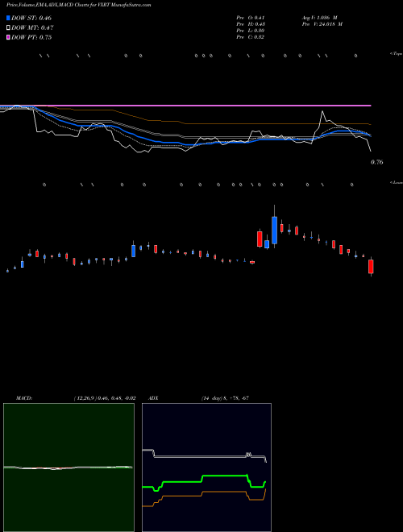
Task: Click the tallest blue candlestick at the peak
Action: click(x=274, y=230)
